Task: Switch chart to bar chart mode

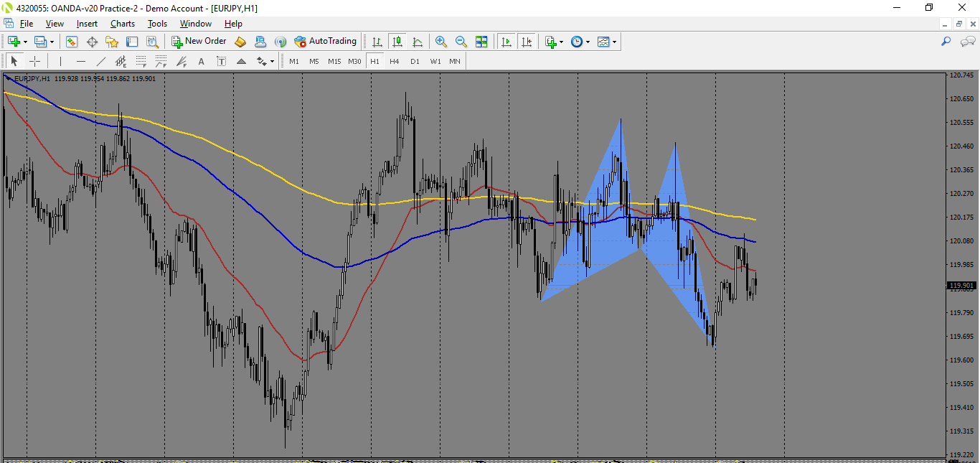Action: 377,42
